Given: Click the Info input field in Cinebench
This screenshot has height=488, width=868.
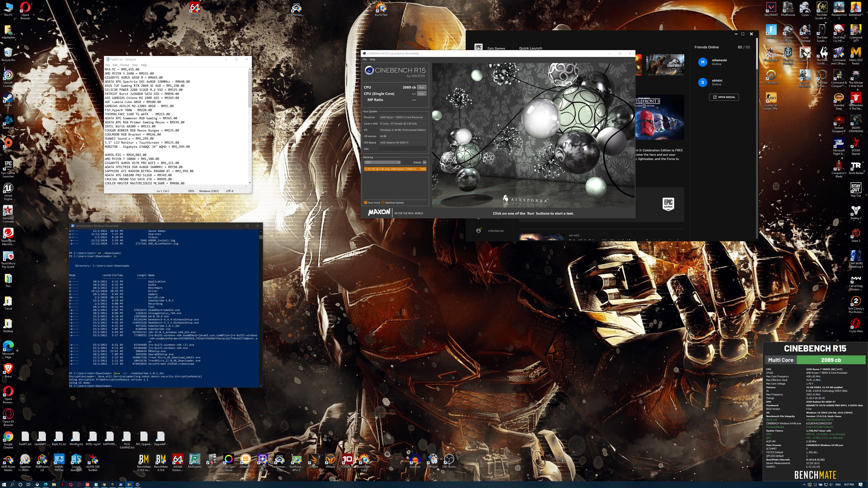Looking at the screenshot, I should pyautogui.click(x=402, y=149).
